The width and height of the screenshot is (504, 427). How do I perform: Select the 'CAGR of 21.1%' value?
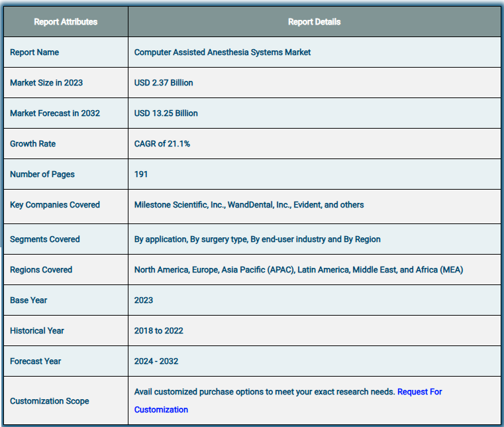pyautogui.click(x=162, y=143)
